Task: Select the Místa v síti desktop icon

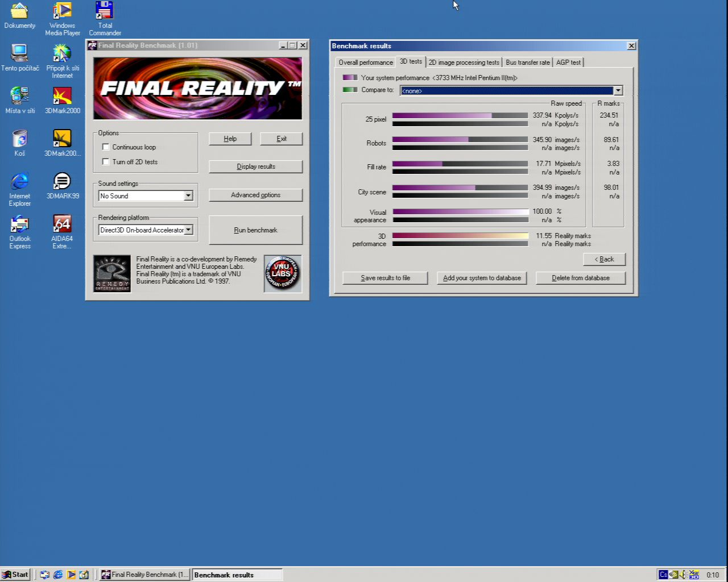Action: [20, 101]
